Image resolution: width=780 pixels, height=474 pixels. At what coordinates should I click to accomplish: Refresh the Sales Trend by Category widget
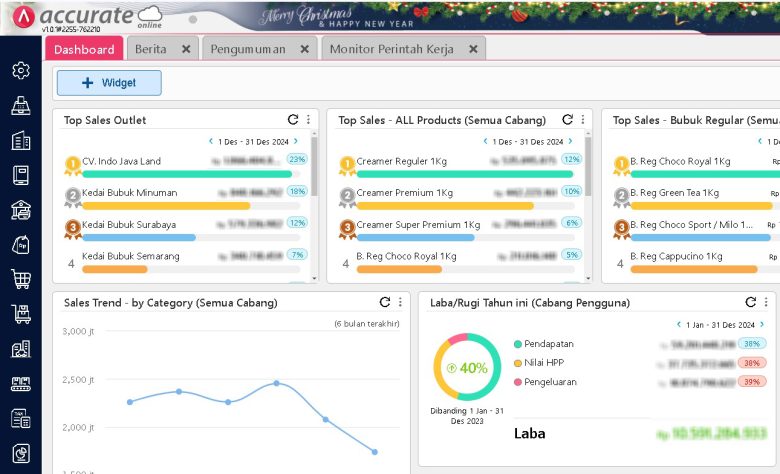point(385,302)
